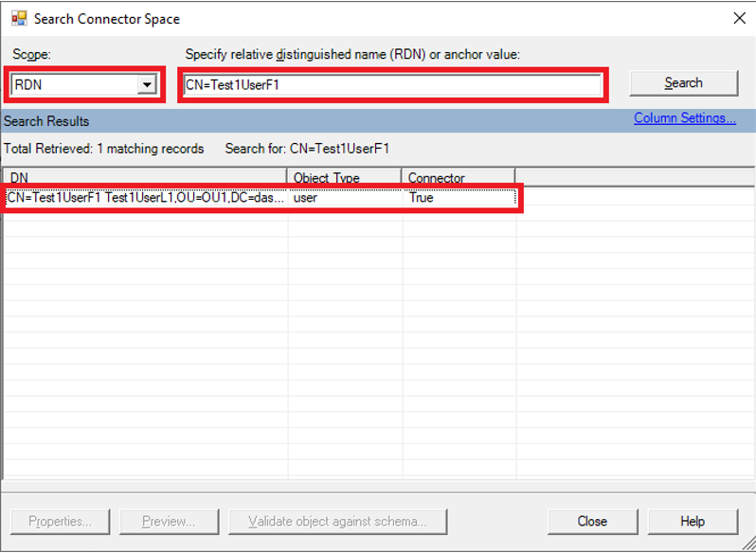Select the RDN scope combo box
The width and height of the screenshot is (756, 553).
84,85
